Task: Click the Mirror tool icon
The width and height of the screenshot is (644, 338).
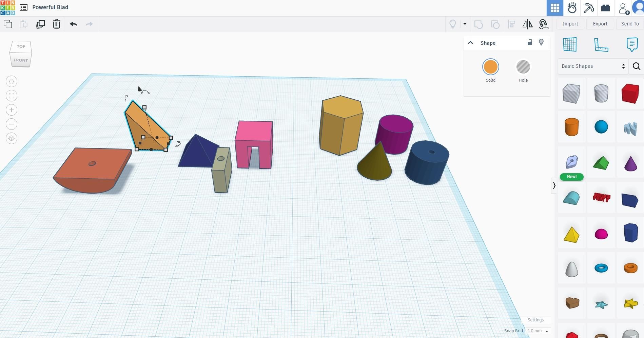Action: tap(527, 24)
